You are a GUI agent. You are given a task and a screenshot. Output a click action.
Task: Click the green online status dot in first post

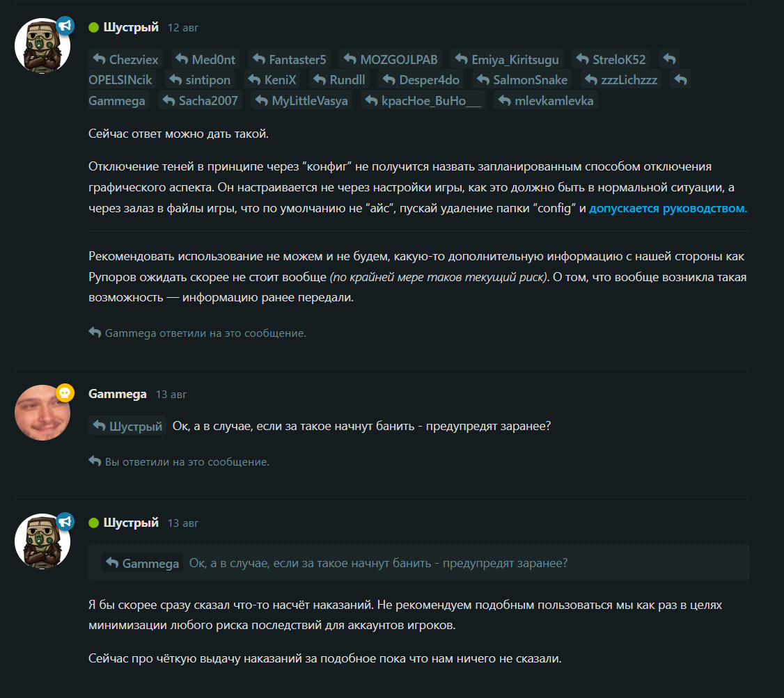(93, 27)
